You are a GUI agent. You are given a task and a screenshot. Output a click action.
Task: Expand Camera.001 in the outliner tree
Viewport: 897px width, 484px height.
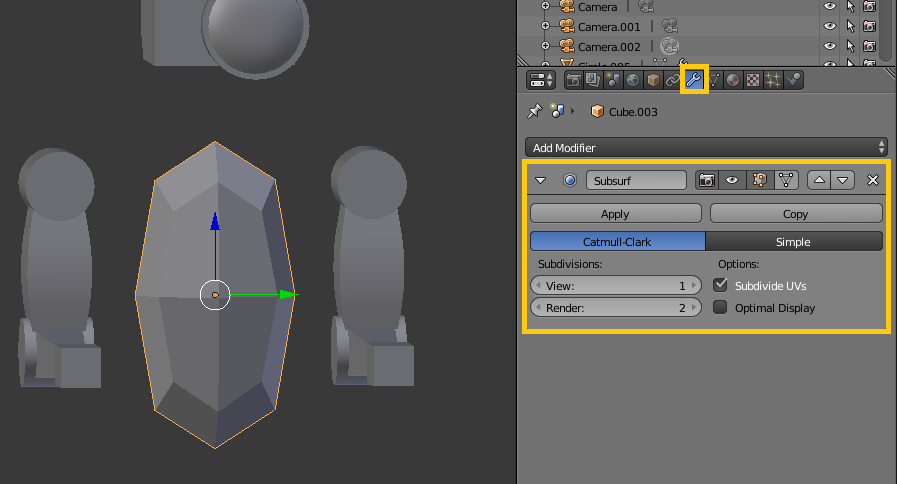coord(545,26)
